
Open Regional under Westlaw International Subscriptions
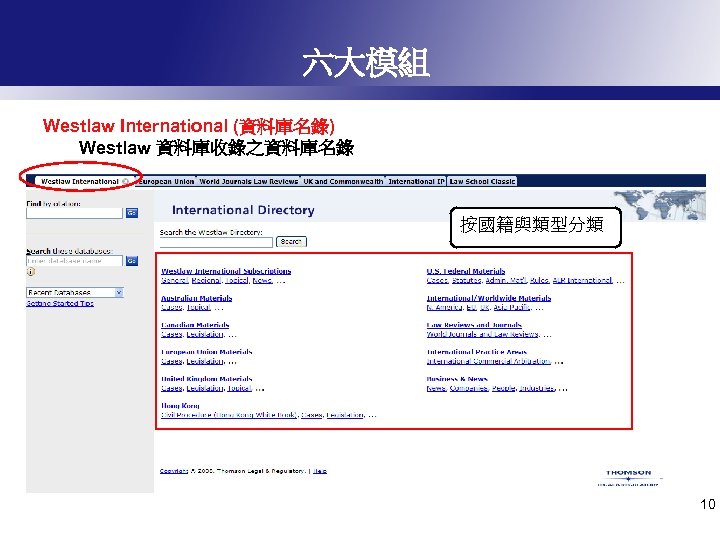tap(206, 280)
